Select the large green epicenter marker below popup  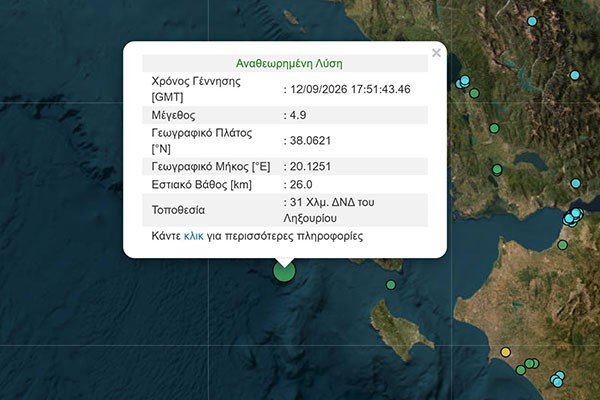(284, 271)
